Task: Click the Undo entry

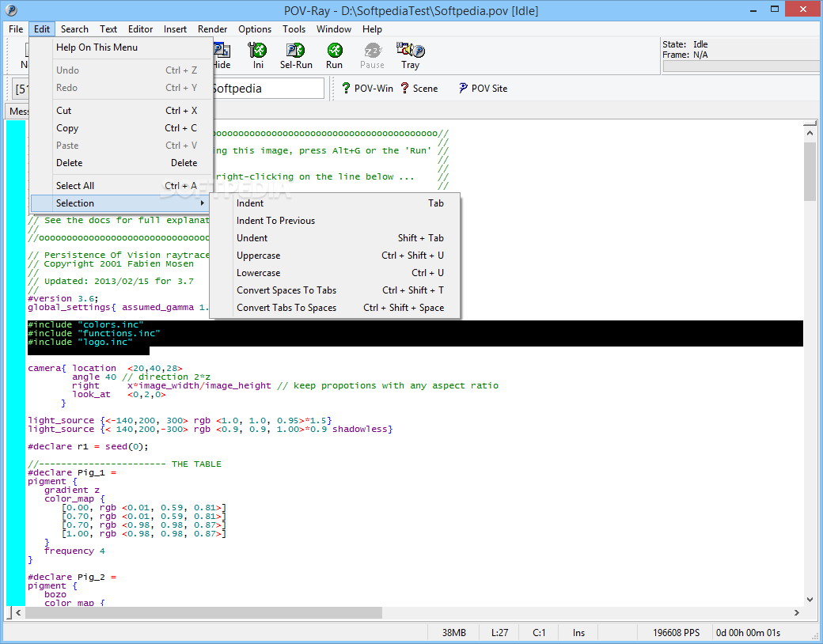Action: click(121, 70)
